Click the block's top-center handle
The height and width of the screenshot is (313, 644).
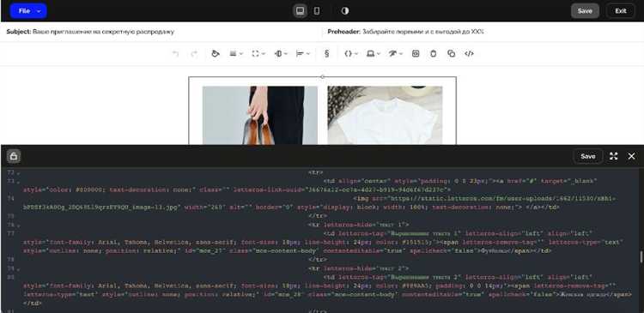[322, 76]
